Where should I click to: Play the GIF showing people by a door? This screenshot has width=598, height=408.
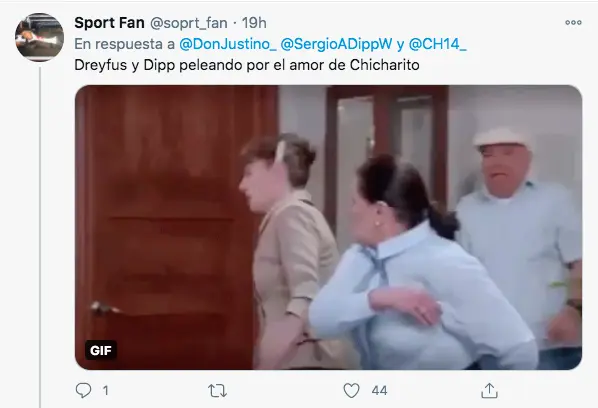(x=328, y=227)
